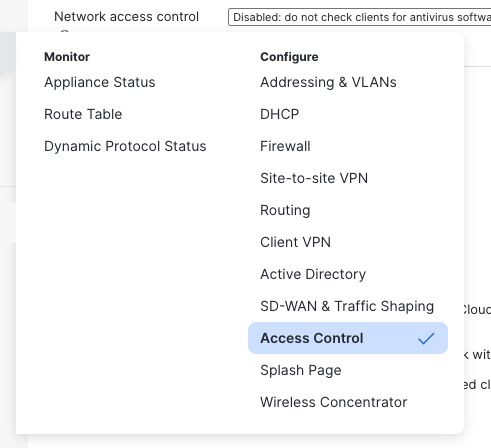Open Dynamic Protocol Status
Image resolution: width=491 pixels, height=448 pixels.
click(125, 146)
